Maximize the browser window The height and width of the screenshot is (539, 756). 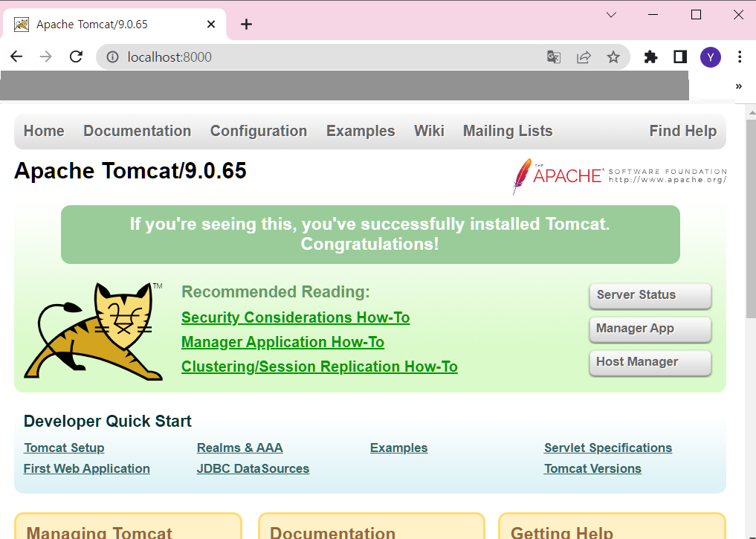coord(696,15)
